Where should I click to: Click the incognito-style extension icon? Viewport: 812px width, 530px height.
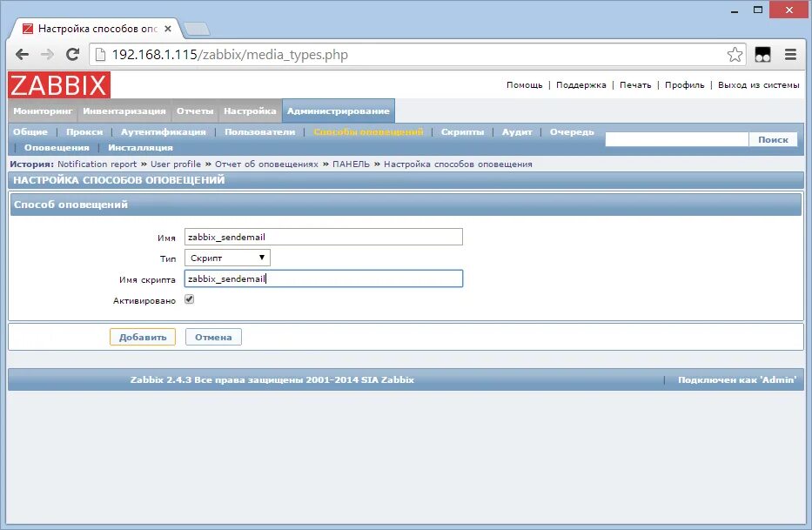[762, 55]
